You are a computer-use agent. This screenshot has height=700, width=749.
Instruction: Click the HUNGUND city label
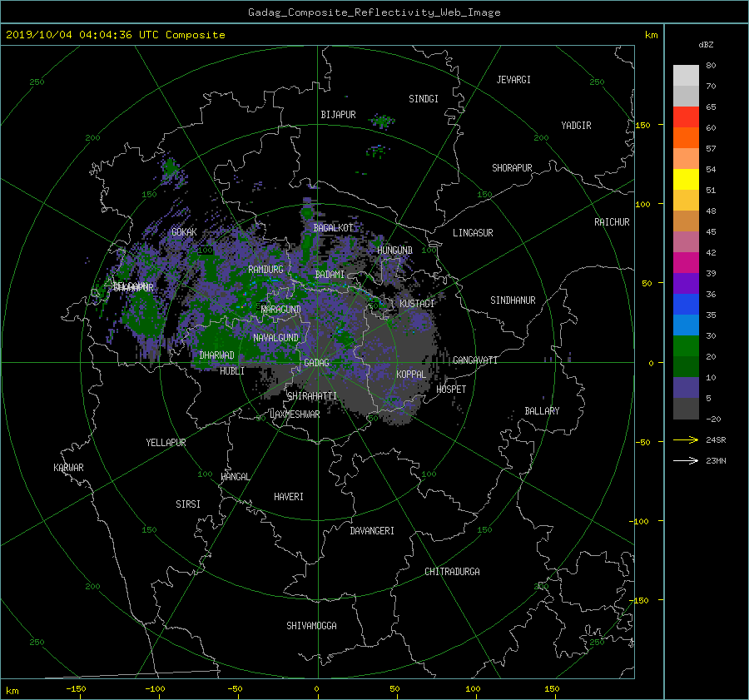click(x=394, y=251)
